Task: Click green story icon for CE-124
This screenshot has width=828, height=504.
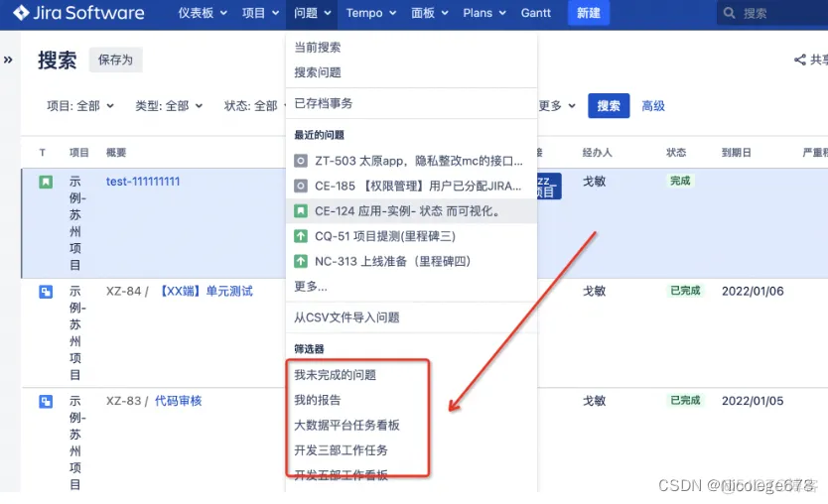Action: (x=301, y=211)
